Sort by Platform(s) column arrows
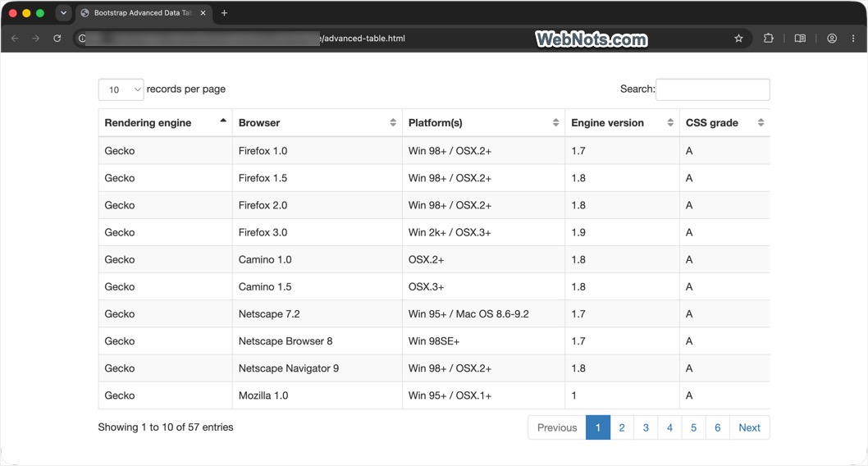This screenshot has height=466, width=868. point(555,123)
